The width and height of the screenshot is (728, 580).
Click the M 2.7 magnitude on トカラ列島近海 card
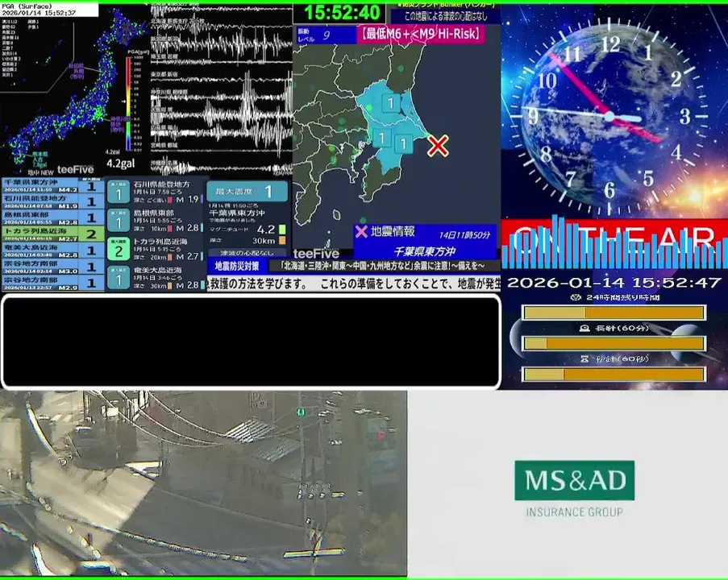coord(187,257)
